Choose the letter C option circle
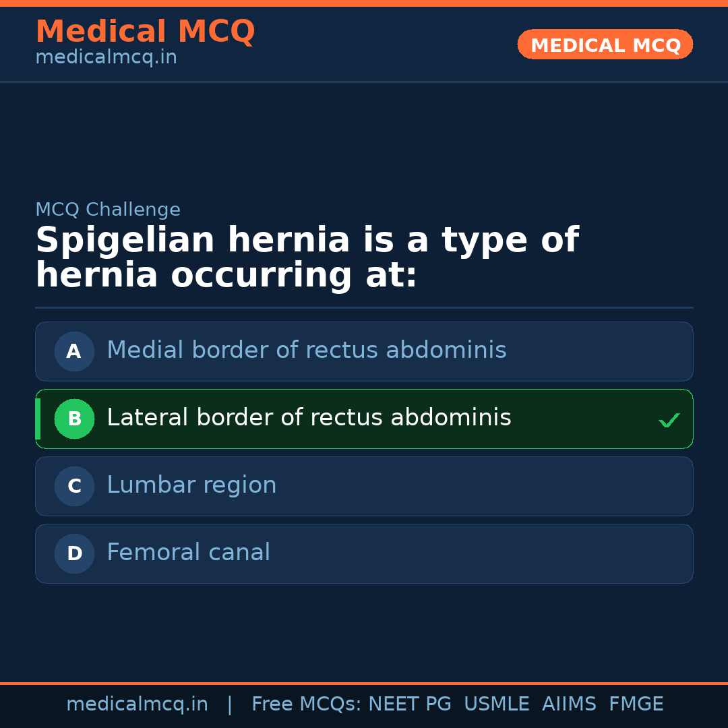 tap(74, 486)
